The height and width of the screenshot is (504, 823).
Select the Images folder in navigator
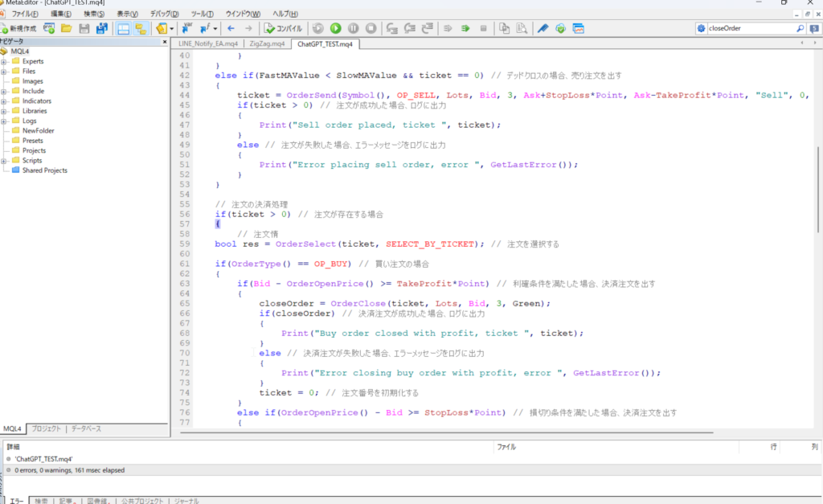[32, 81]
